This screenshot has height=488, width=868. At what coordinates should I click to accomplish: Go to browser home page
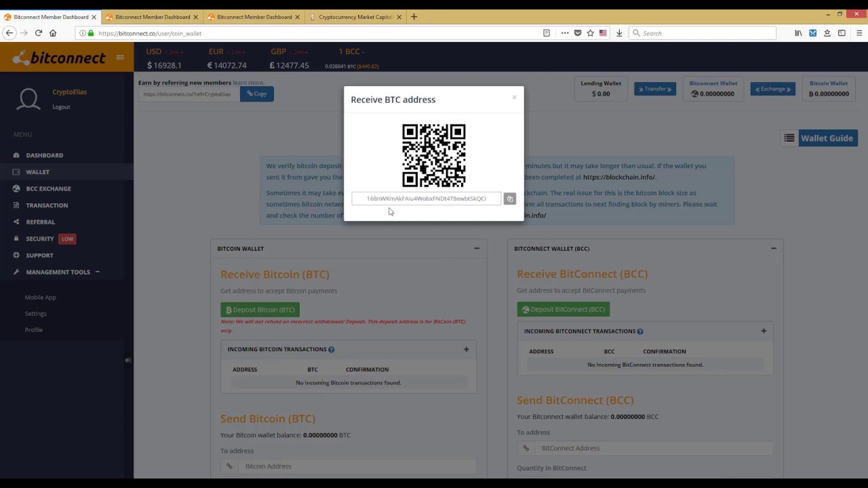pos(53,33)
